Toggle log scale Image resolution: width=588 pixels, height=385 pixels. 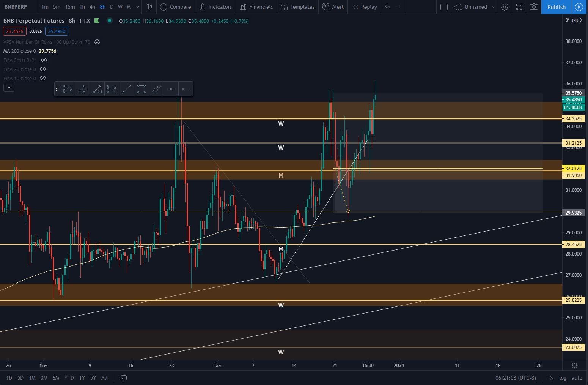pyautogui.click(x=563, y=378)
